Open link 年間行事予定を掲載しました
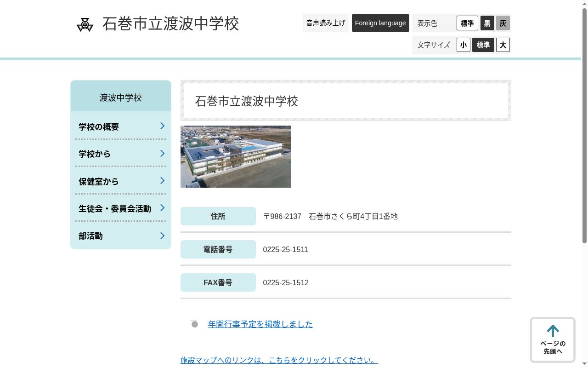The height and width of the screenshot is (368, 588). coord(260,324)
